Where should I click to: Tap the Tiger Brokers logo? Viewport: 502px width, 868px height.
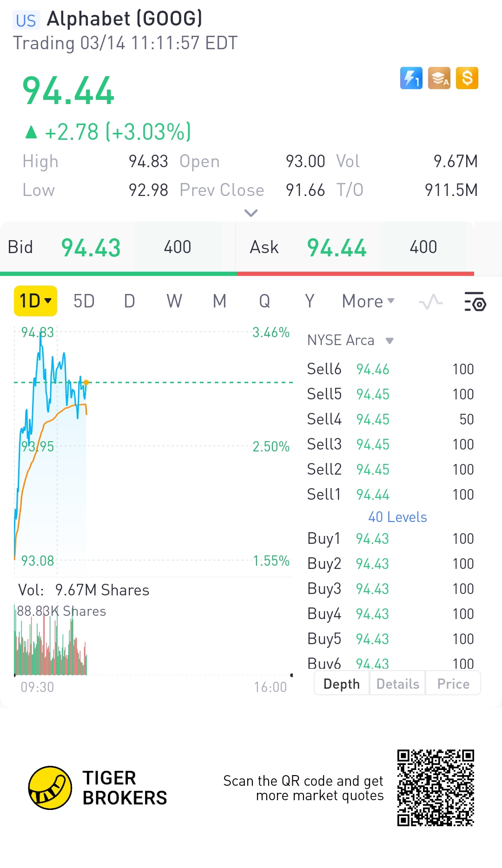tap(50, 788)
